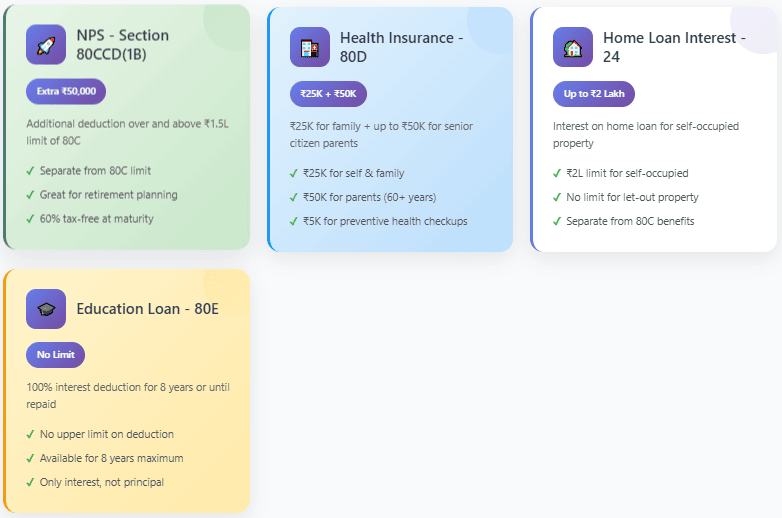
Task: Click the 'No Limit' badge
Action: [55, 355]
